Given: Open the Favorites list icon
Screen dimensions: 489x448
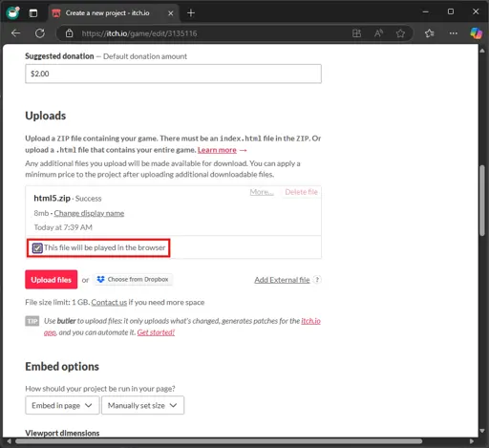Looking at the screenshot, I should [430, 33].
